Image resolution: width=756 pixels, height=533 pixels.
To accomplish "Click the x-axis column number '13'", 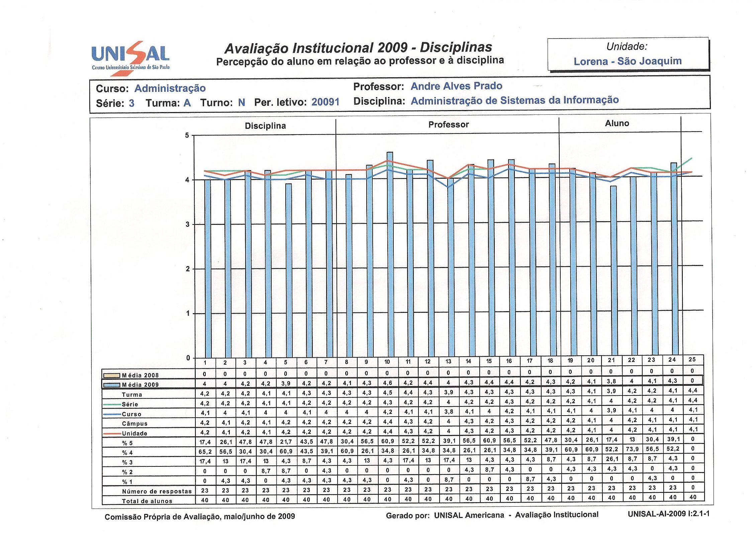I will point(448,361).
